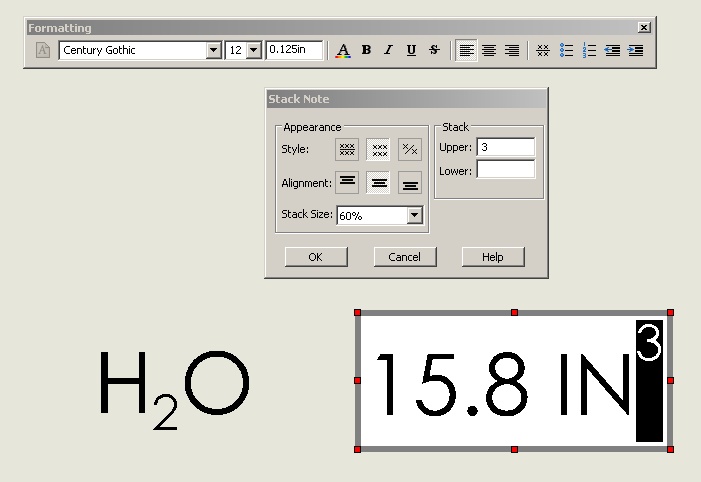Cancel the Stack Note dialog

pos(405,257)
